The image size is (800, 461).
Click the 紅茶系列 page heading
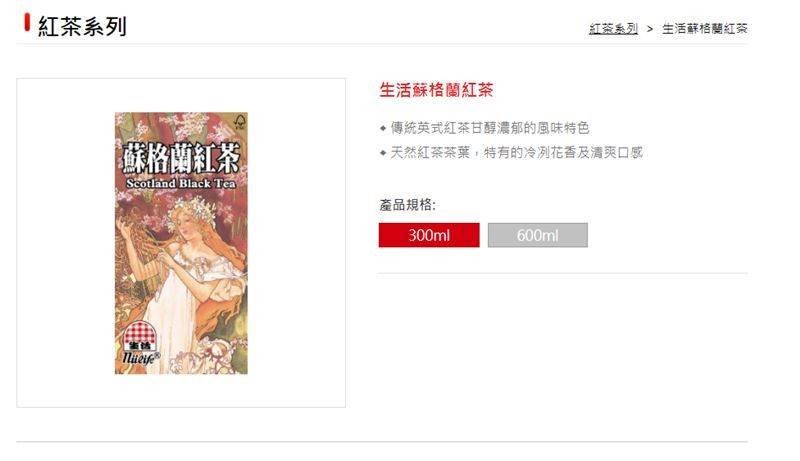pyautogui.click(x=82, y=27)
